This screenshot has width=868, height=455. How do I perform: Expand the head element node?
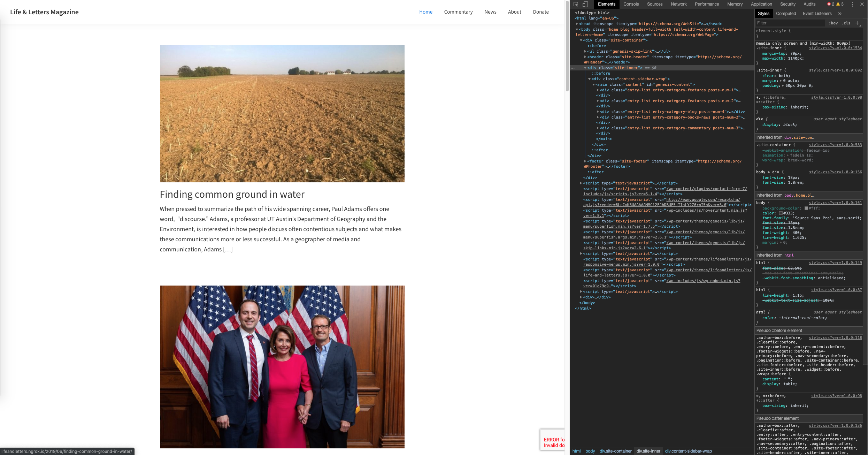pyautogui.click(x=577, y=24)
